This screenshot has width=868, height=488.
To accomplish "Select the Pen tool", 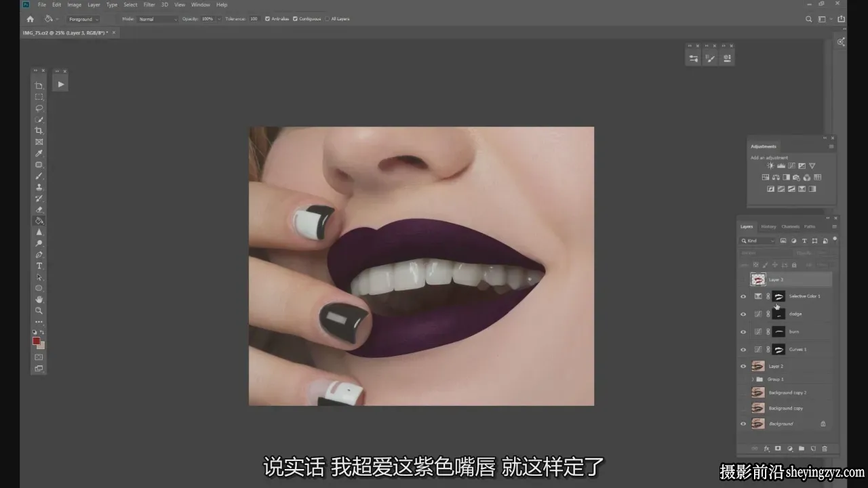I will coord(39,255).
